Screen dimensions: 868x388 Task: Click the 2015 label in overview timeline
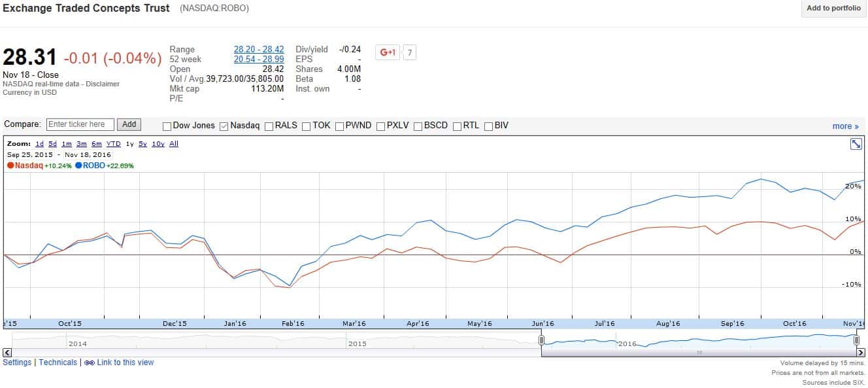click(357, 344)
